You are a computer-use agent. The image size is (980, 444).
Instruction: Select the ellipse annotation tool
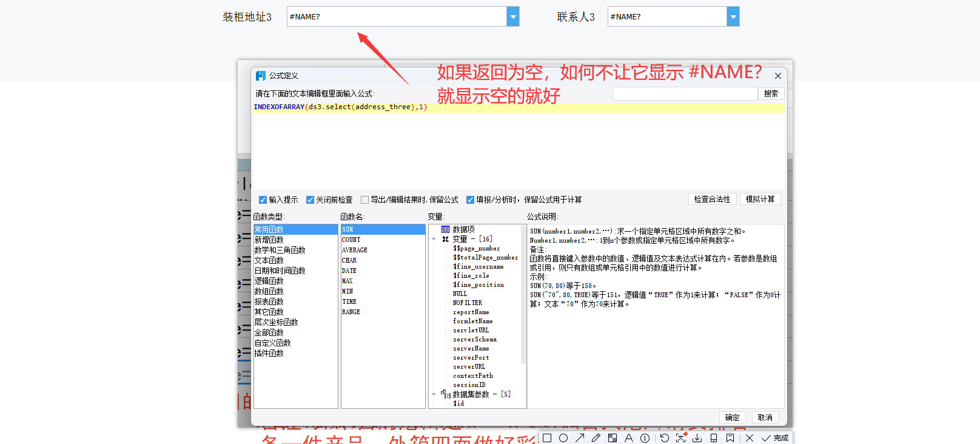[563, 438]
